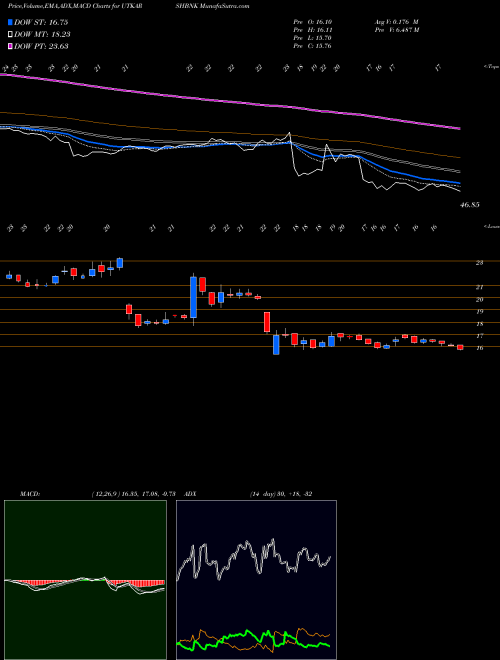The height and width of the screenshot is (660, 500).
Task: Select the 'DOW MT: 18.23' legend text
Action: click(x=42, y=35)
